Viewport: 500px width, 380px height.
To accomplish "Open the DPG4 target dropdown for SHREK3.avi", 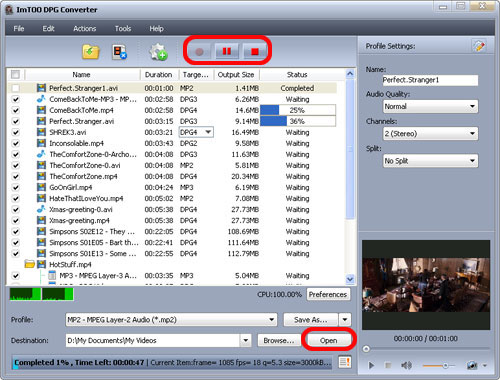I will click(208, 132).
